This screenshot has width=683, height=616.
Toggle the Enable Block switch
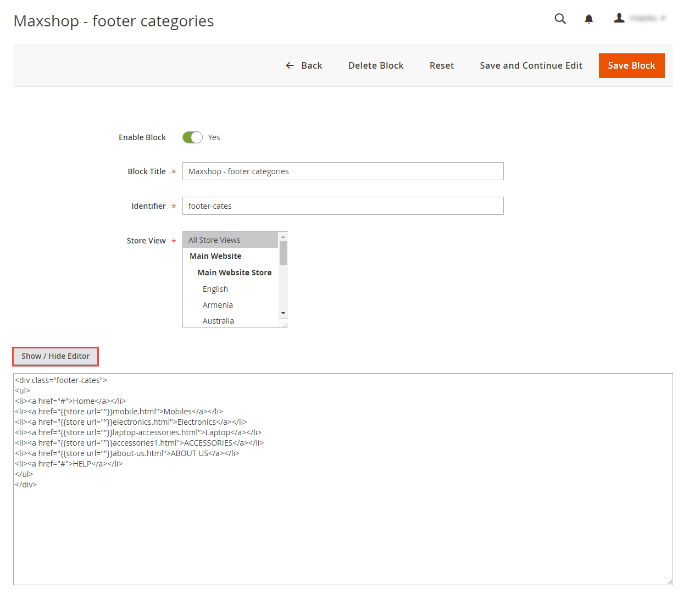coord(192,137)
